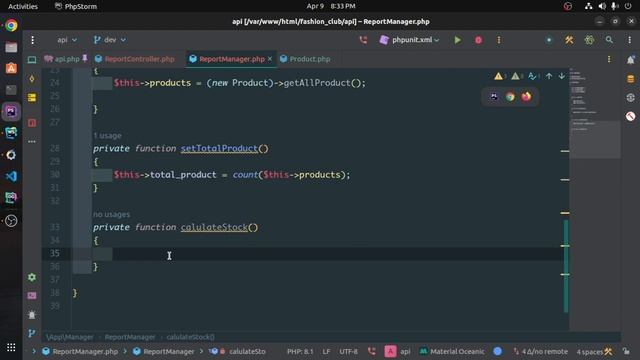Viewport: 640px width, 360px height.
Task: Launch Google Chrome from dock
Action: (11, 25)
